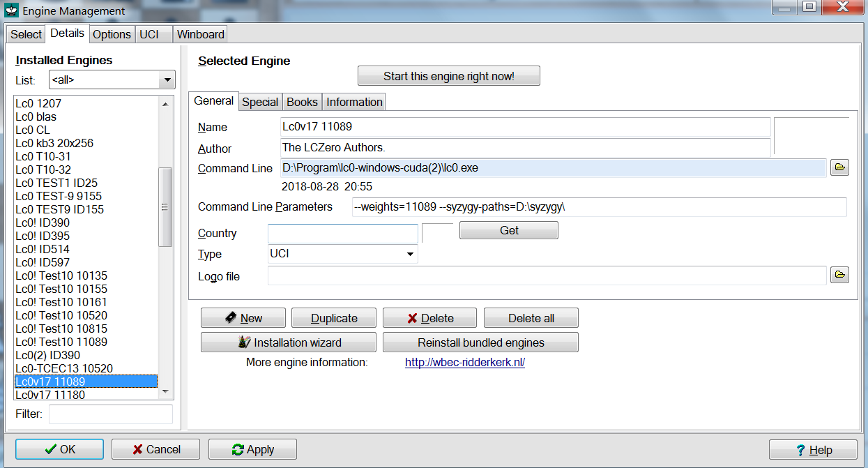Open the wbec-ridderkerk.nl link
Image resolution: width=868 pixels, height=468 pixels.
pos(464,363)
